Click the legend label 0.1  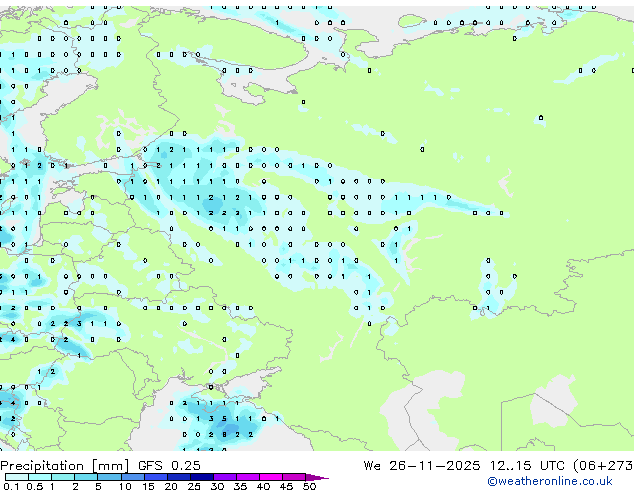coord(11,486)
